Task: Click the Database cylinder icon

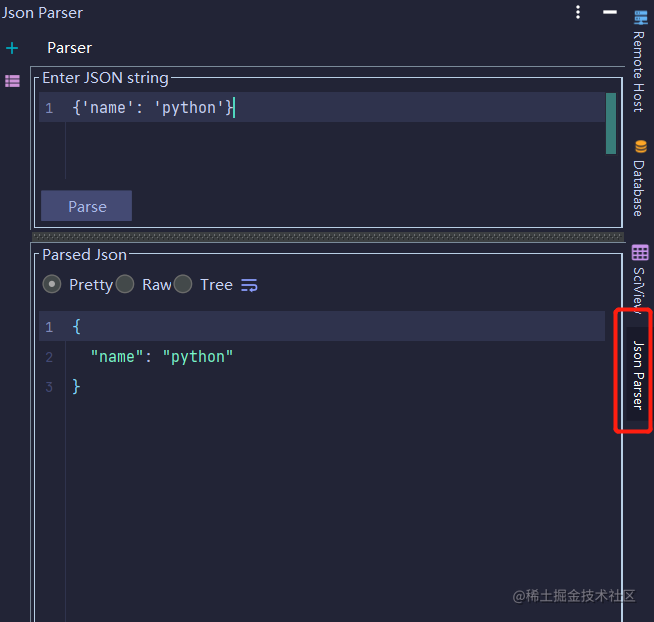Action: pos(641,147)
